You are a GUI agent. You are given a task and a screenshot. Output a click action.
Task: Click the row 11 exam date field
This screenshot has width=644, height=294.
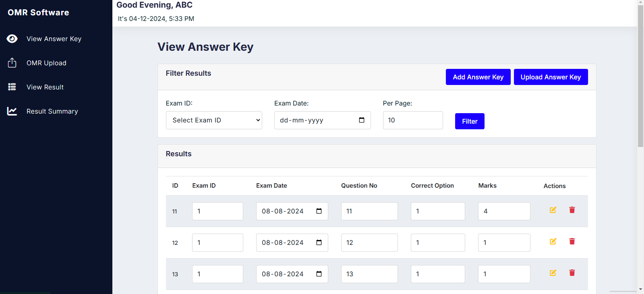coord(292,211)
